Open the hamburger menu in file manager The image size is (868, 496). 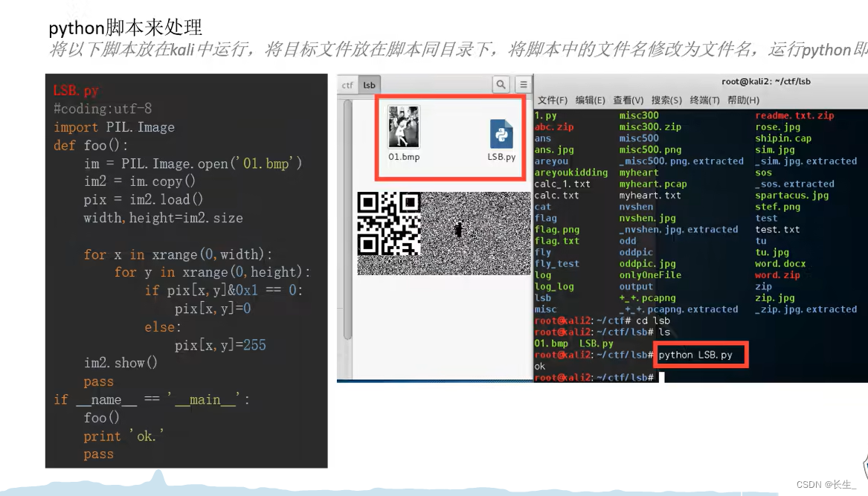click(523, 85)
